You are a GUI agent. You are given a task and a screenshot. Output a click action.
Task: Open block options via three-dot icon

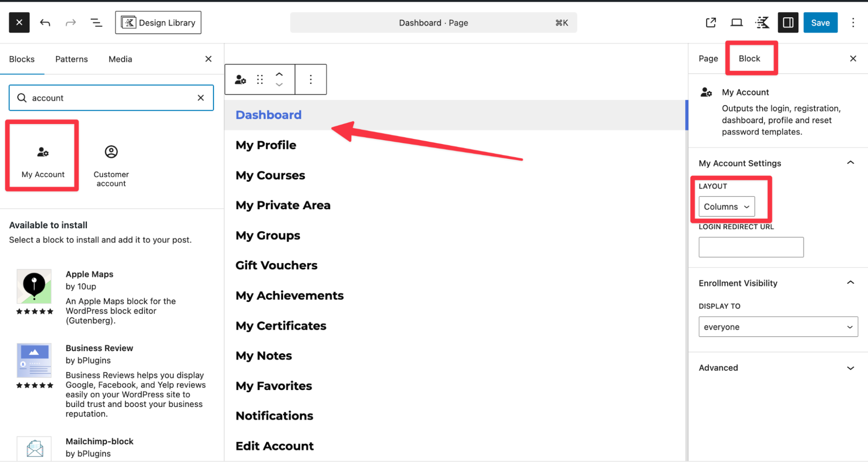pos(310,79)
